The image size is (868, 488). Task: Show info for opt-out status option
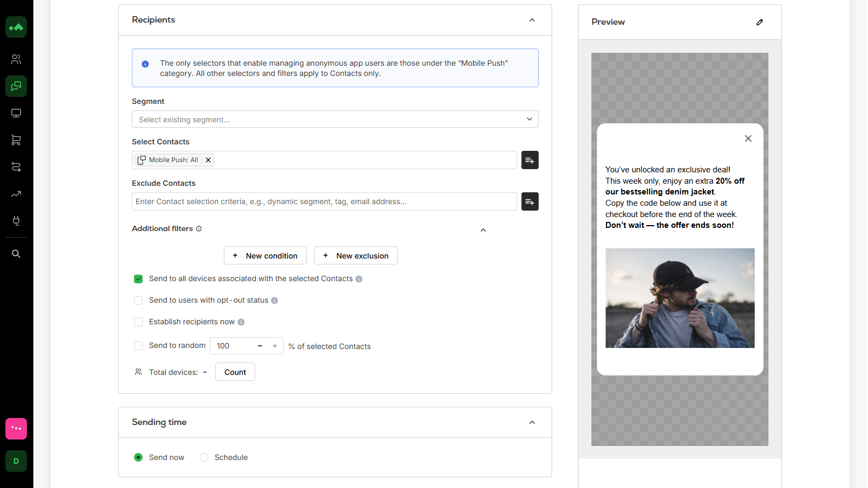274,301
